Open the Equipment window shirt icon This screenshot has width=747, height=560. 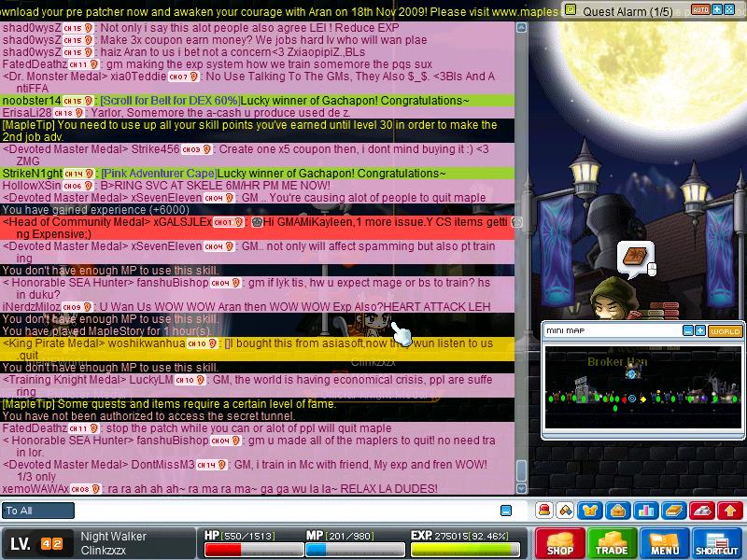(590, 511)
